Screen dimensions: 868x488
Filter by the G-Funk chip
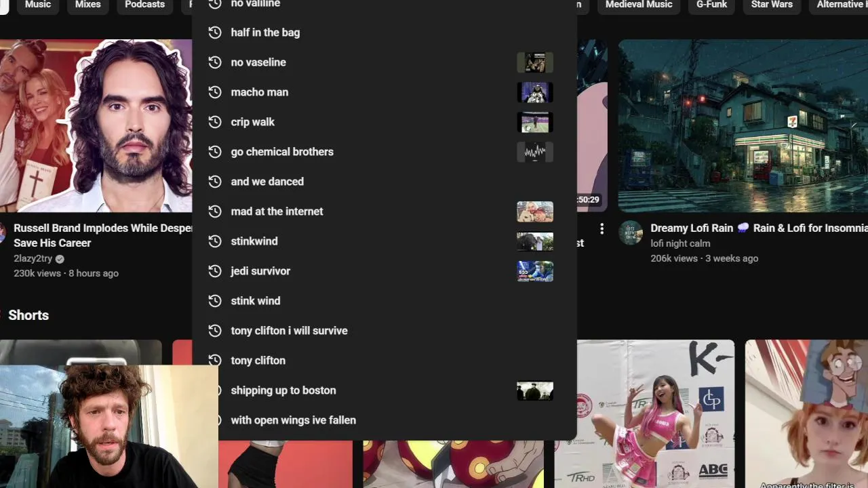(x=711, y=5)
